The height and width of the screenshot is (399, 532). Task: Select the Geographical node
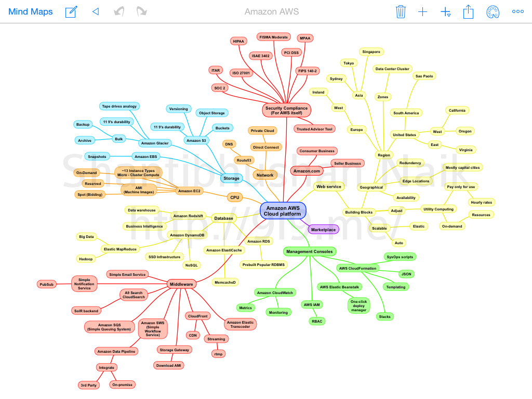click(x=371, y=187)
